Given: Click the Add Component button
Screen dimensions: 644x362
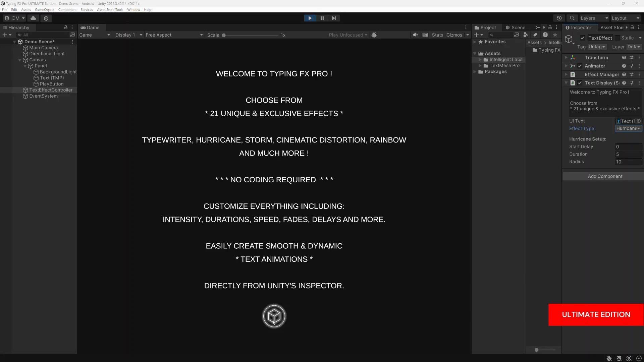Looking at the screenshot, I should pos(605,176).
